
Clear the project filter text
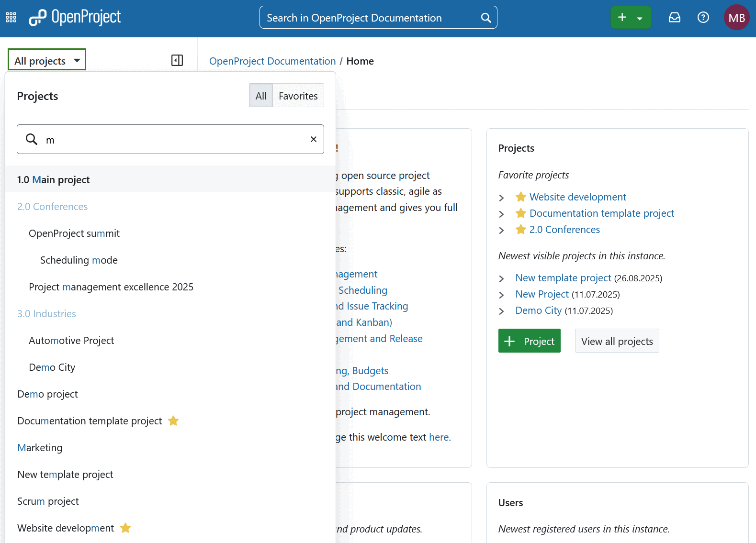click(x=314, y=139)
